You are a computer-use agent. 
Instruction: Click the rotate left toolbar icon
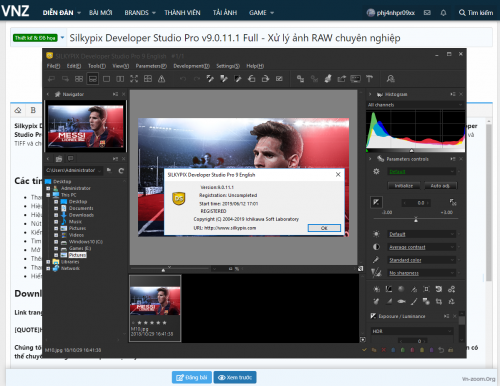(252, 79)
